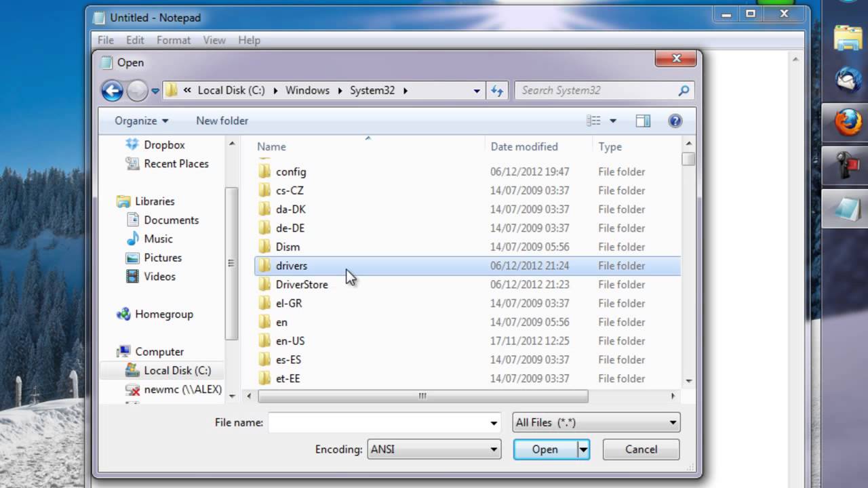This screenshot has width=868, height=488.
Task: Open the Pictures library
Action: tap(154, 258)
